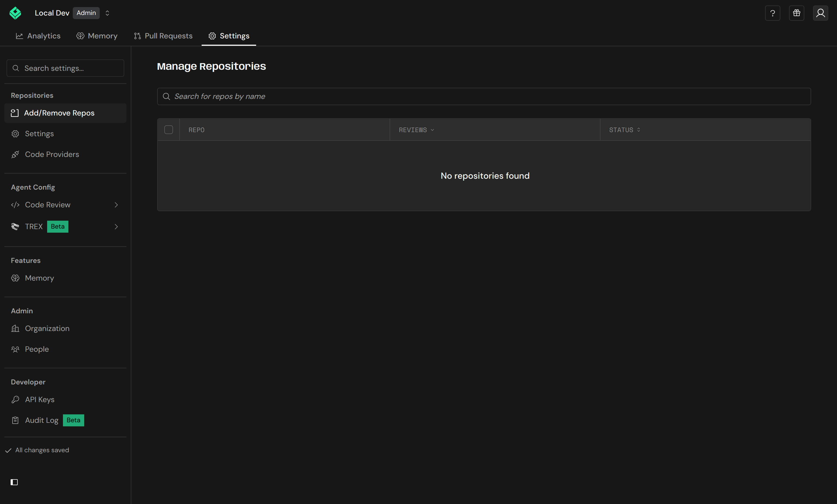Toggle the sidebar collapse icon
The height and width of the screenshot is (504, 837).
click(14, 482)
